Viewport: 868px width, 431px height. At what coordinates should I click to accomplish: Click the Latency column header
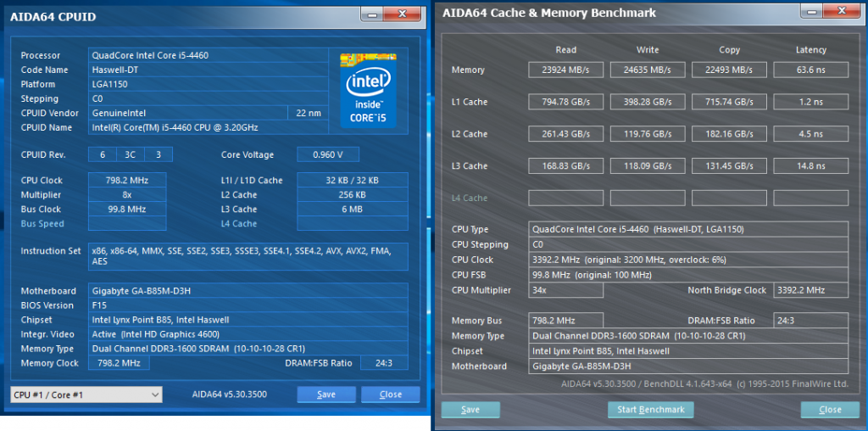click(811, 50)
